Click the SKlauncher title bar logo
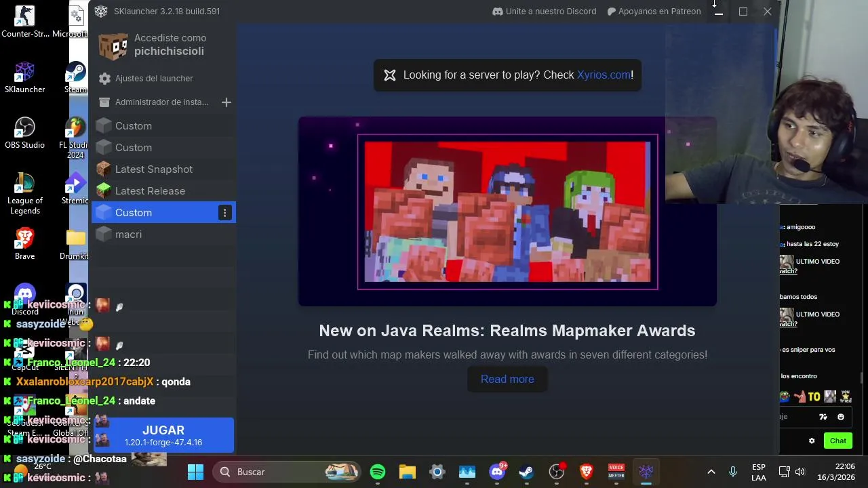 click(x=100, y=12)
